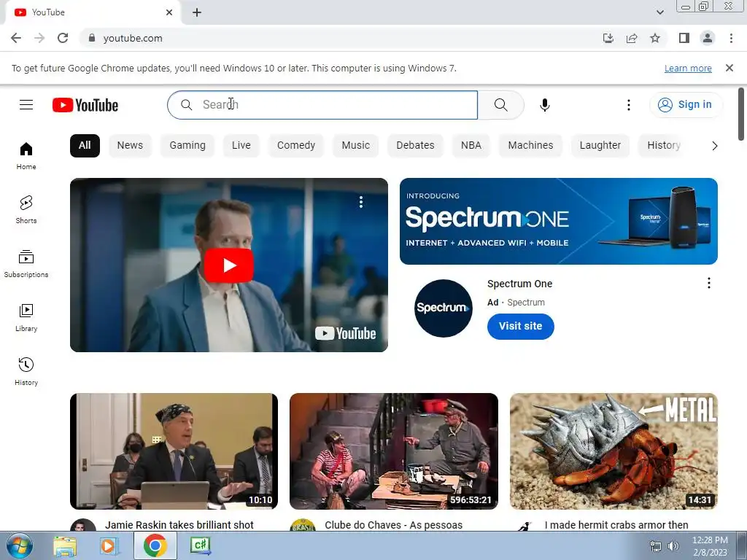
Task: Dismiss the Chrome update notification bar
Action: [x=729, y=68]
